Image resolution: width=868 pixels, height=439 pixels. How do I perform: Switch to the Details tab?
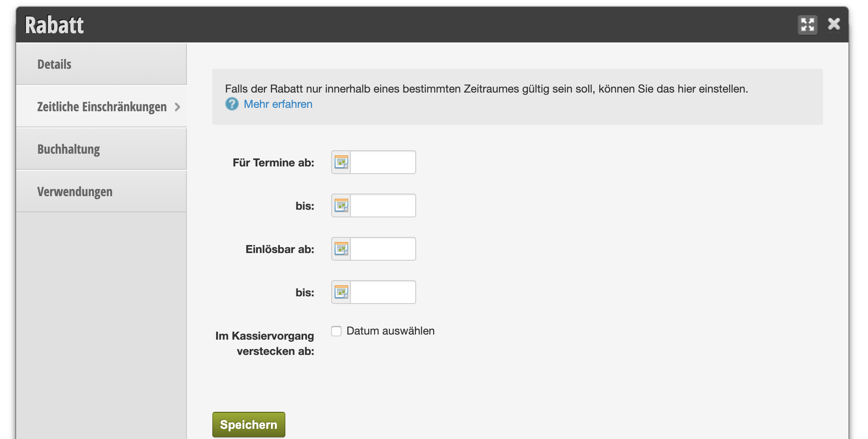tap(54, 64)
